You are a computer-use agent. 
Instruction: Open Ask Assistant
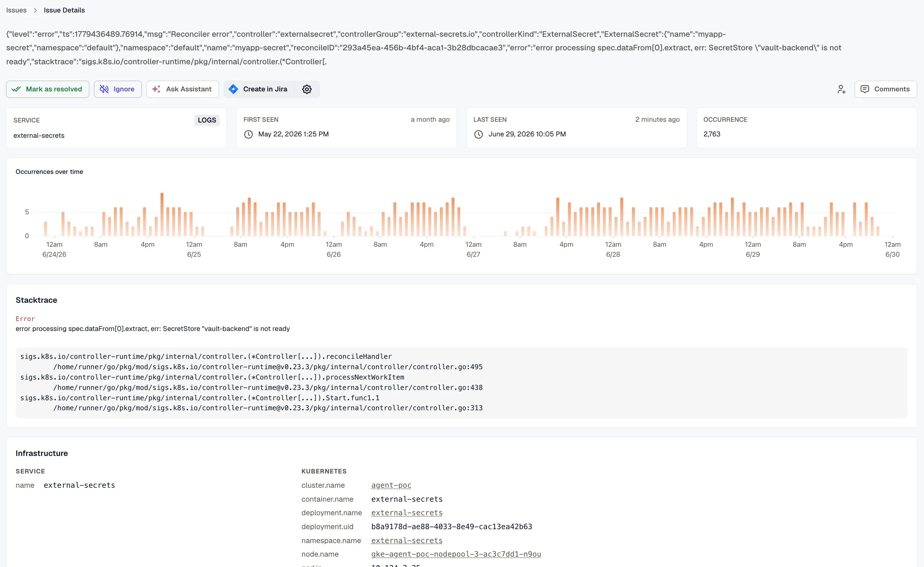pyautogui.click(x=183, y=89)
